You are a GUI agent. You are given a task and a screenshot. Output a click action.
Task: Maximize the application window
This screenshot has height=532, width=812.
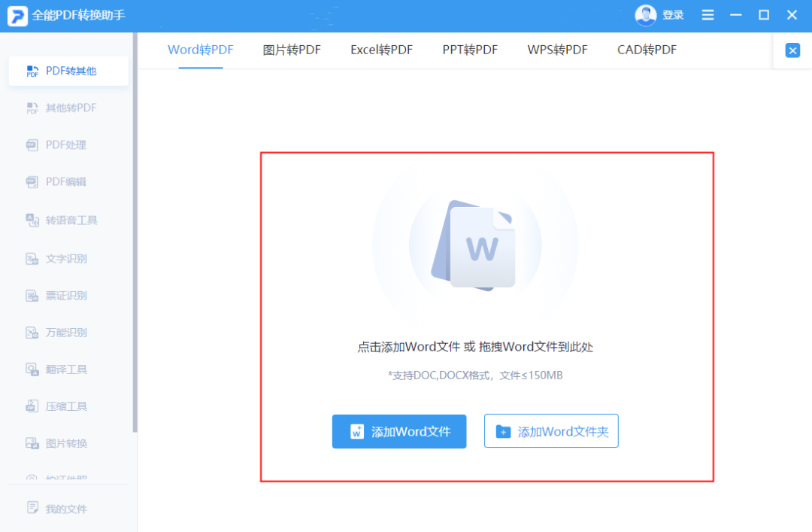pos(764,15)
